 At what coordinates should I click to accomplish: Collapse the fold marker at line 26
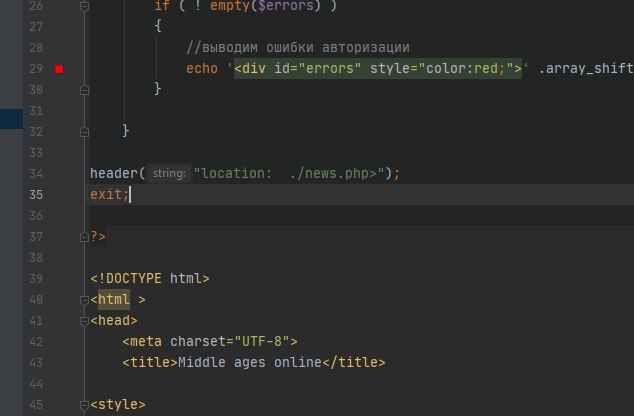(84, 6)
